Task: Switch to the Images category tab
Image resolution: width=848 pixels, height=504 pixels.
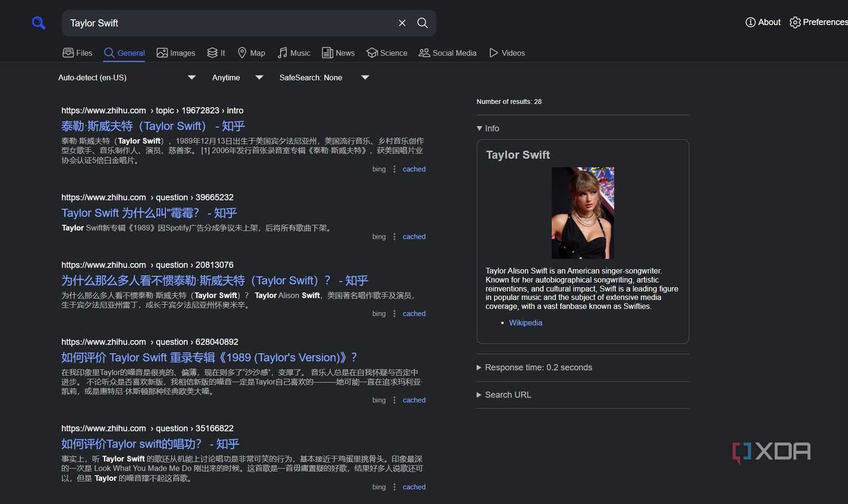Action: [176, 53]
